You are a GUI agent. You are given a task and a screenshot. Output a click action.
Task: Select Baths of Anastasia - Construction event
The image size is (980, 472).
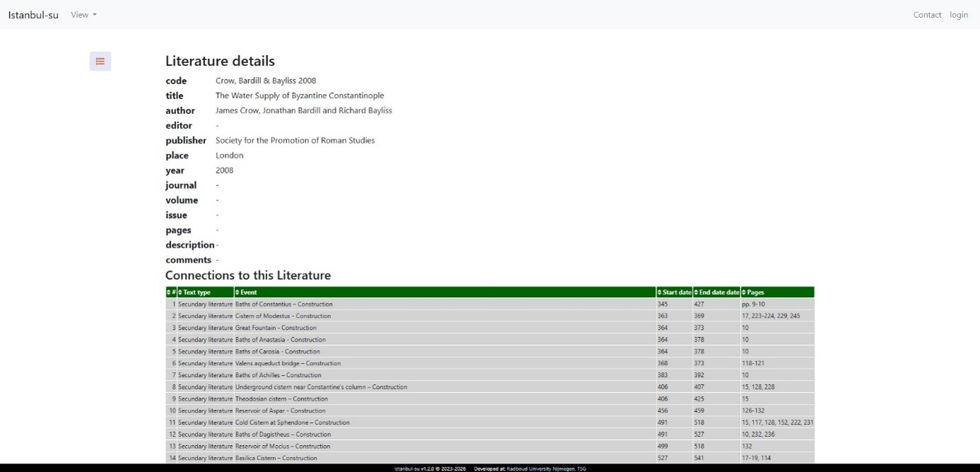coord(280,340)
